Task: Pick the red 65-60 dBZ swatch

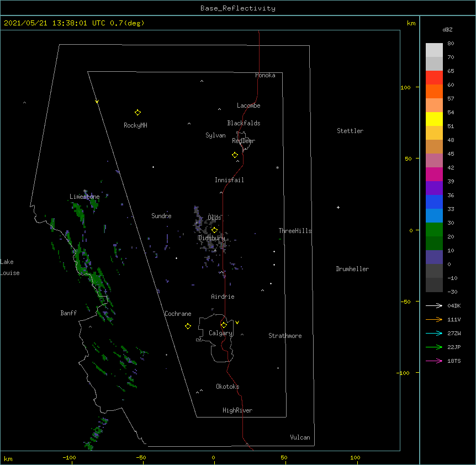Action: point(434,78)
